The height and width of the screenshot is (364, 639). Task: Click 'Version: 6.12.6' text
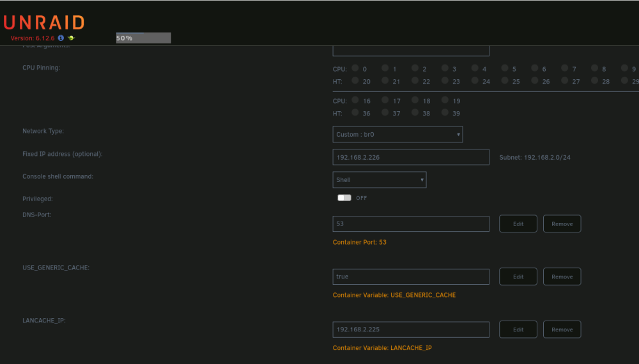33,38
